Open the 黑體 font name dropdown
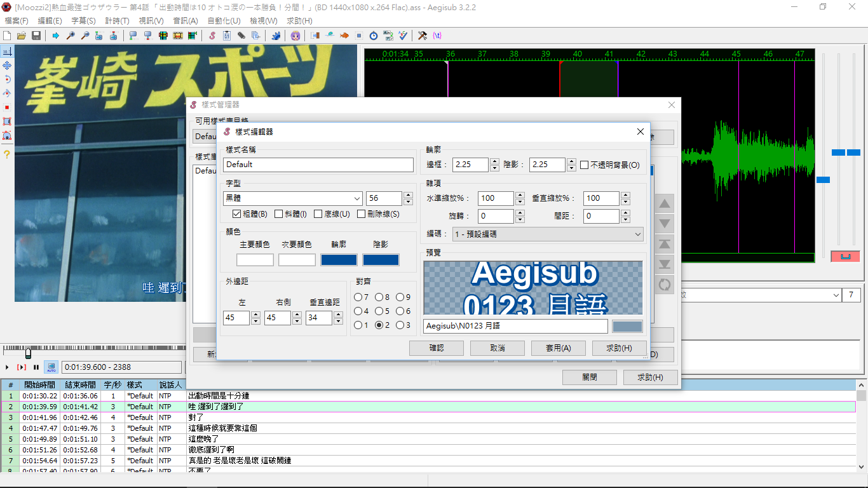 coord(293,198)
